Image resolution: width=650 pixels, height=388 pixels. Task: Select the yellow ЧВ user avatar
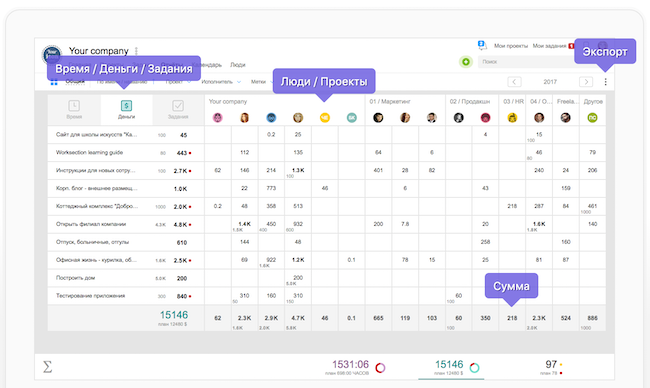pos(325,118)
